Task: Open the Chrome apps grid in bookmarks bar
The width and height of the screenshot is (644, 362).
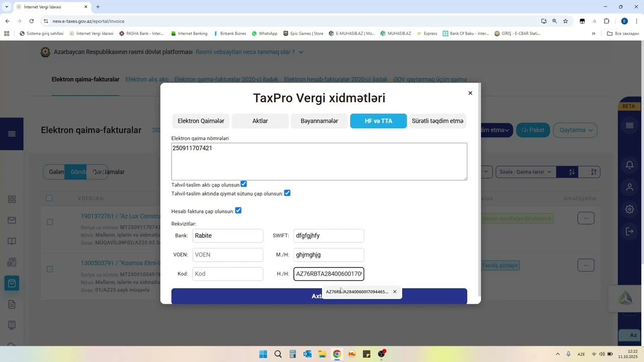Action: tap(7, 34)
